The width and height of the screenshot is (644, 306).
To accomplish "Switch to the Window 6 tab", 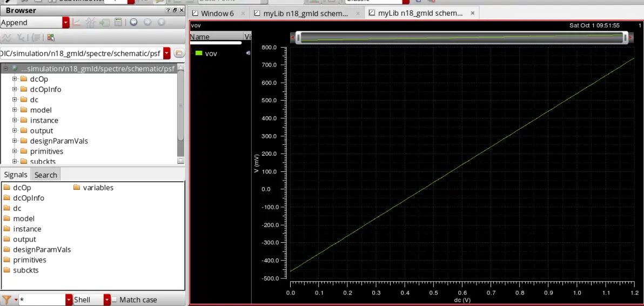I will (x=217, y=13).
